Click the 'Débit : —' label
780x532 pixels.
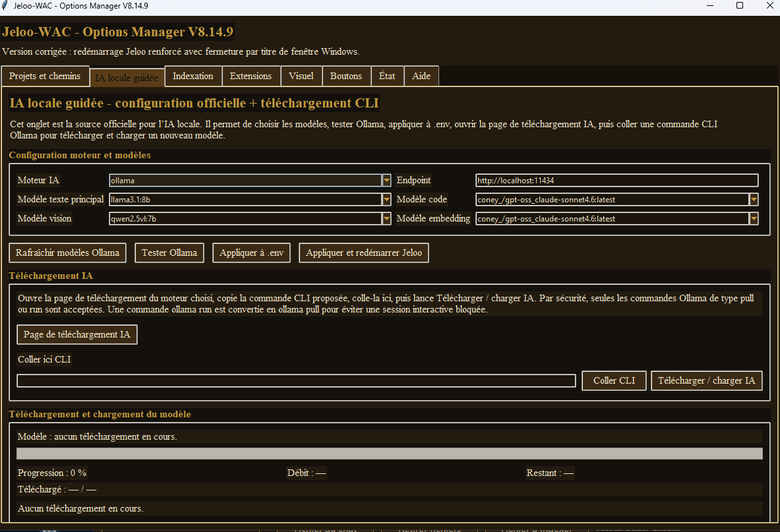[307, 473]
